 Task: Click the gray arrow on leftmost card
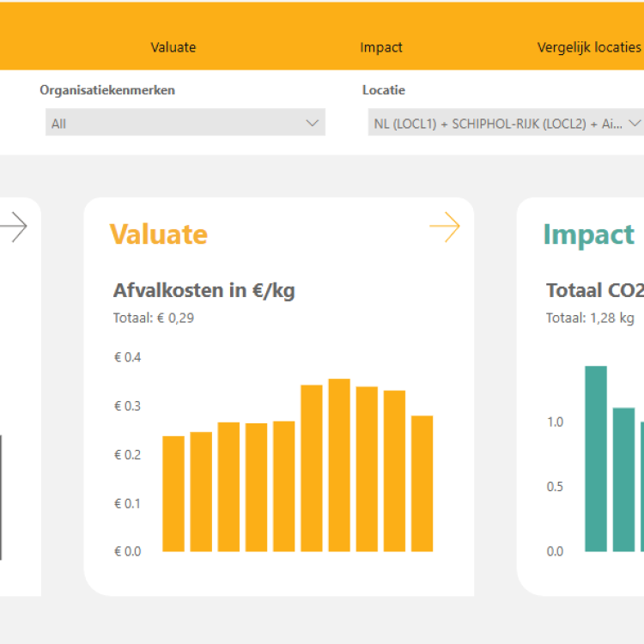(14, 228)
